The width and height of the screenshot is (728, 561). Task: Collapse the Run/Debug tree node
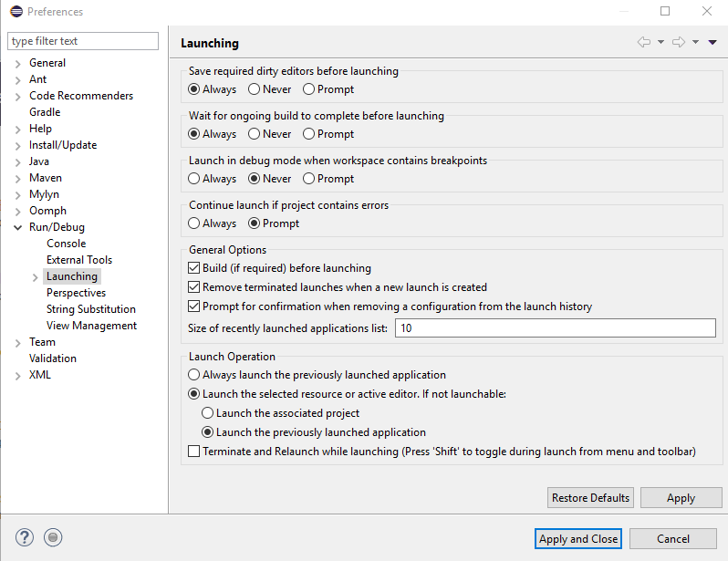click(17, 227)
